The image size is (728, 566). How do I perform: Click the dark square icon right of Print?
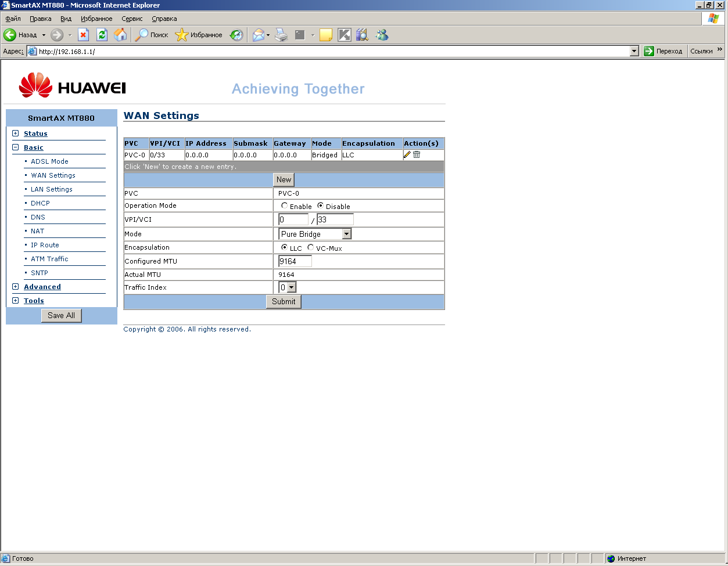pyautogui.click(x=300, y=35)
